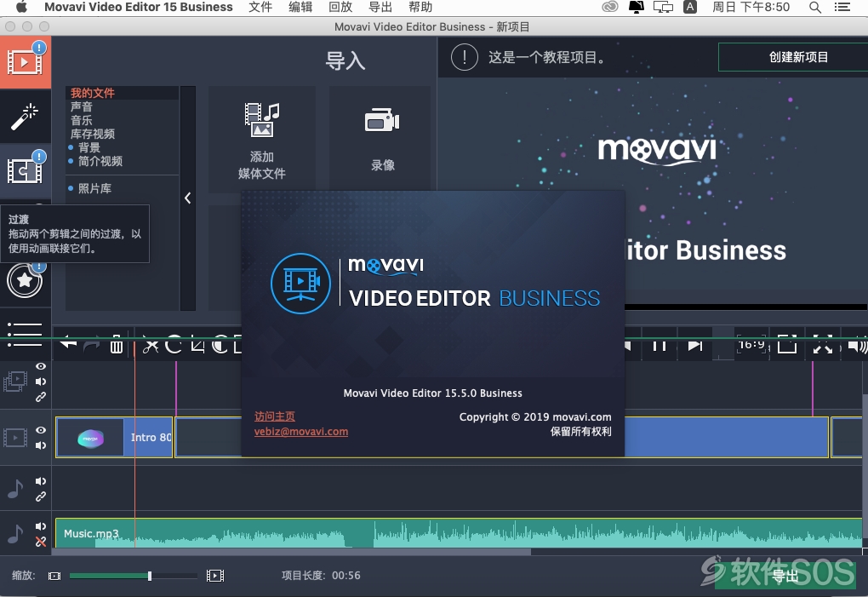Open the 文件 menu
Viewport: 868px width, 597px height.
(260, 7)
